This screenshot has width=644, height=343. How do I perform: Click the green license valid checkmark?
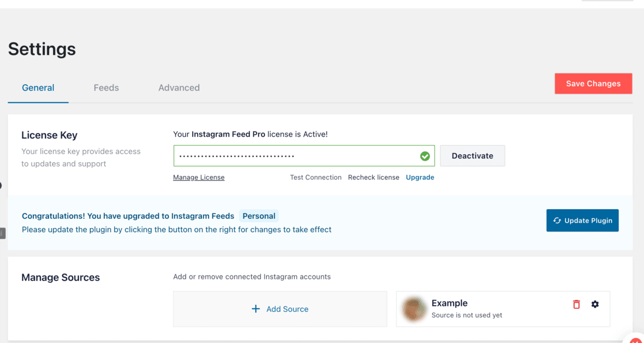[x=425, y=156]
